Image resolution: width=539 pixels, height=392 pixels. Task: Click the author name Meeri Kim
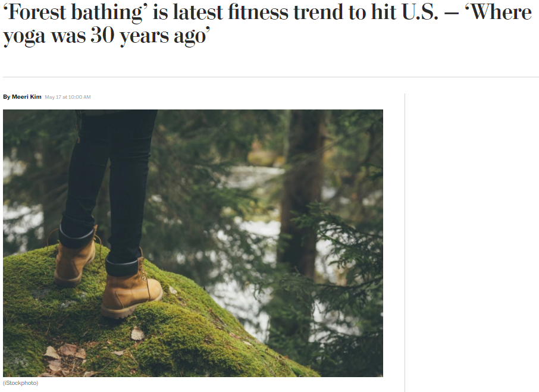click(26, 97)
